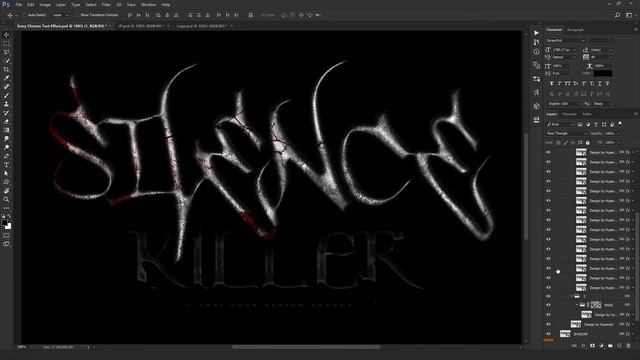
Task: Toggle the layer filter on/off switch
Action: (x=620, y=124)
